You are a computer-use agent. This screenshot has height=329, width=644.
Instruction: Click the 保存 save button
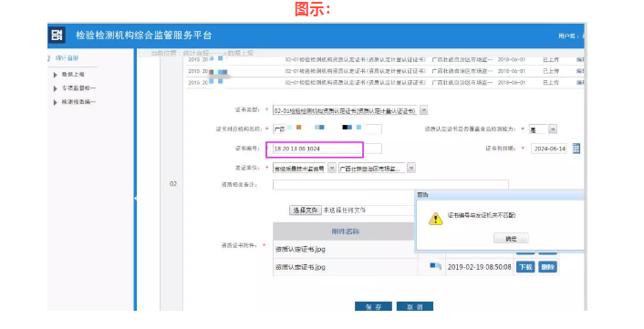(373, 306)
